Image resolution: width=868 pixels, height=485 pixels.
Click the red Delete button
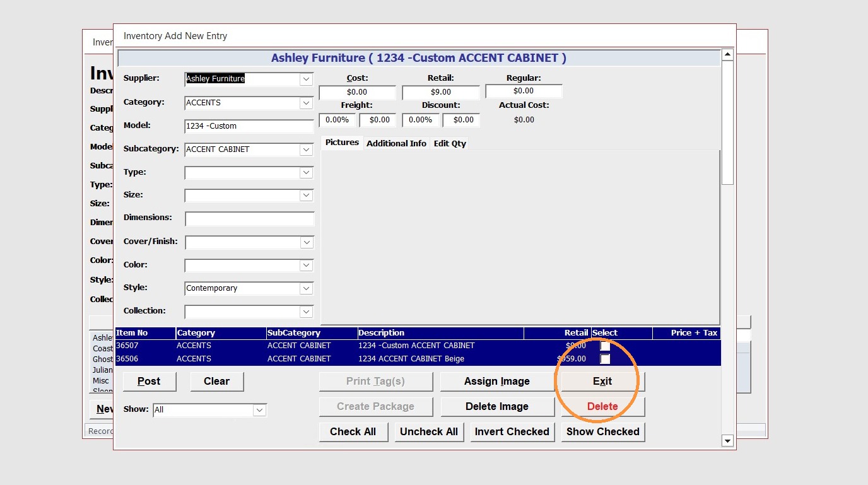[x=602, y=406]
